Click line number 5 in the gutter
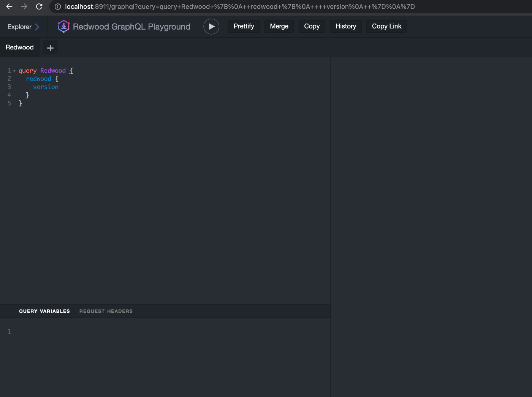Image resolution: width=532 pixels, height=397 pixels. click(9, 103)
